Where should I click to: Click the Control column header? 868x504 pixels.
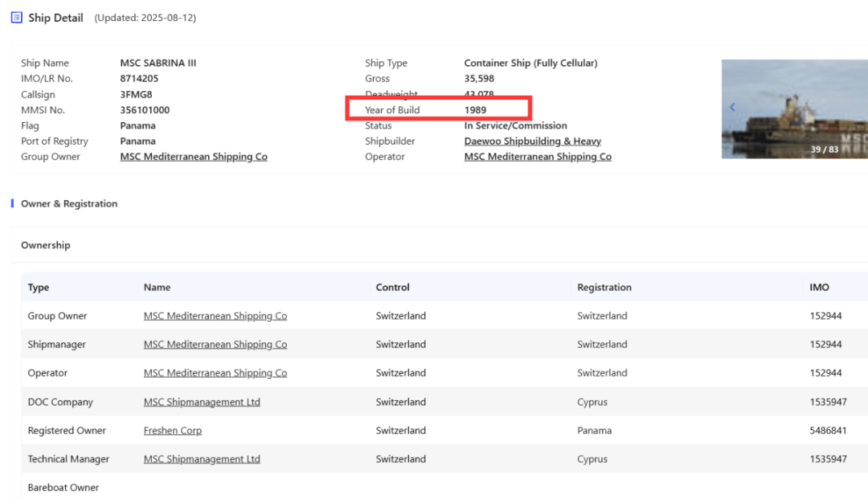point(392,288)
